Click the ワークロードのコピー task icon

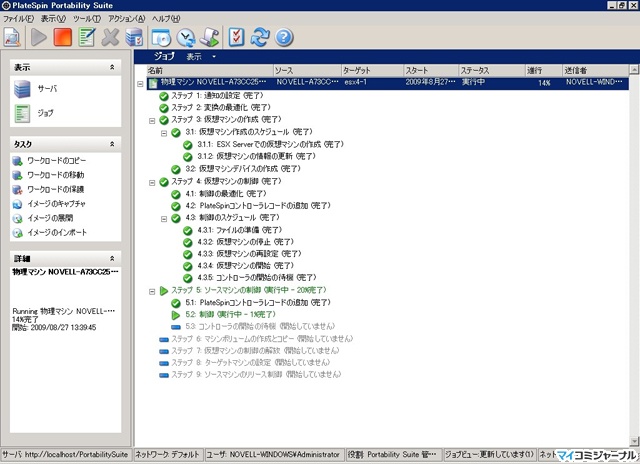(17, 161)
